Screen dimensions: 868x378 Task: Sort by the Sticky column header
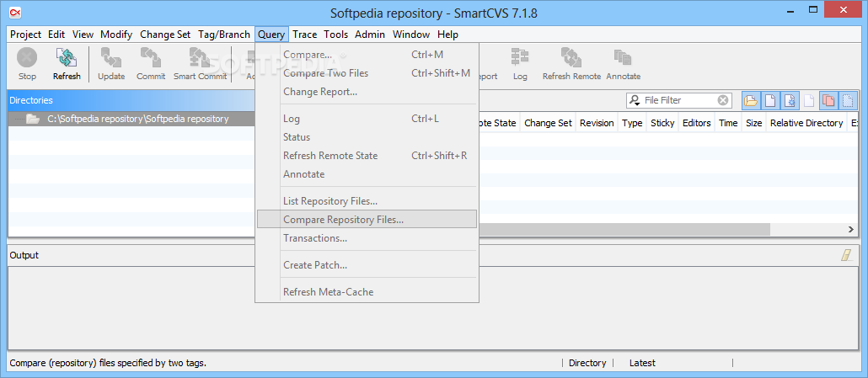pyautogui.click(x=662, y=123)
